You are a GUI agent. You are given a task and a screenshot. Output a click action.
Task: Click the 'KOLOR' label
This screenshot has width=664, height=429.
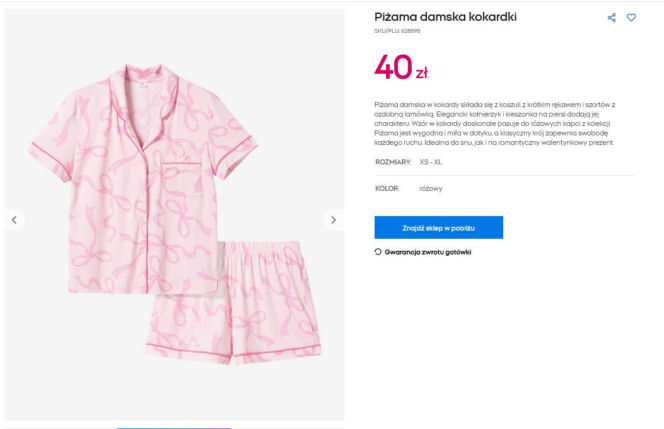388,188
